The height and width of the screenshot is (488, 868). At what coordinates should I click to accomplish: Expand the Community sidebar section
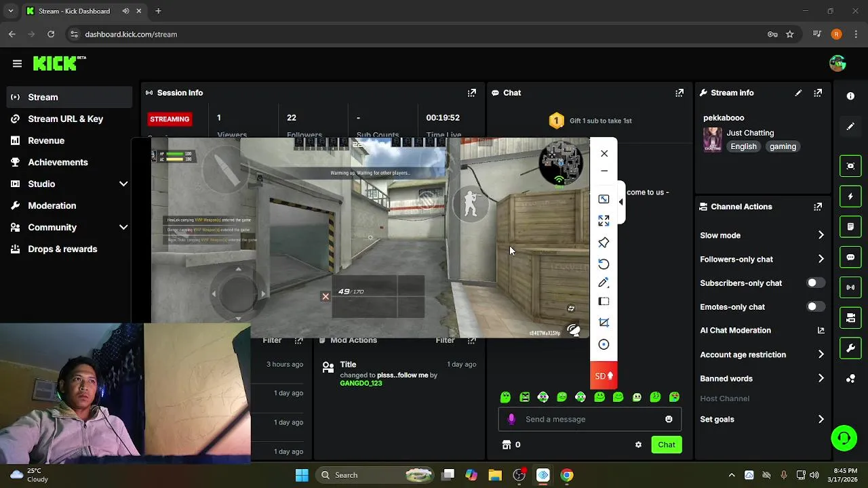pos(123,227)
